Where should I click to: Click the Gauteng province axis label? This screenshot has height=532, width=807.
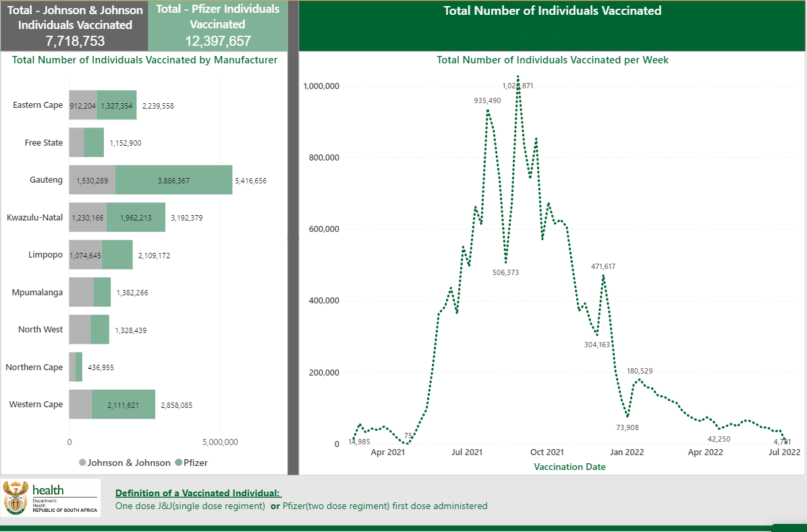pos(47,179)
